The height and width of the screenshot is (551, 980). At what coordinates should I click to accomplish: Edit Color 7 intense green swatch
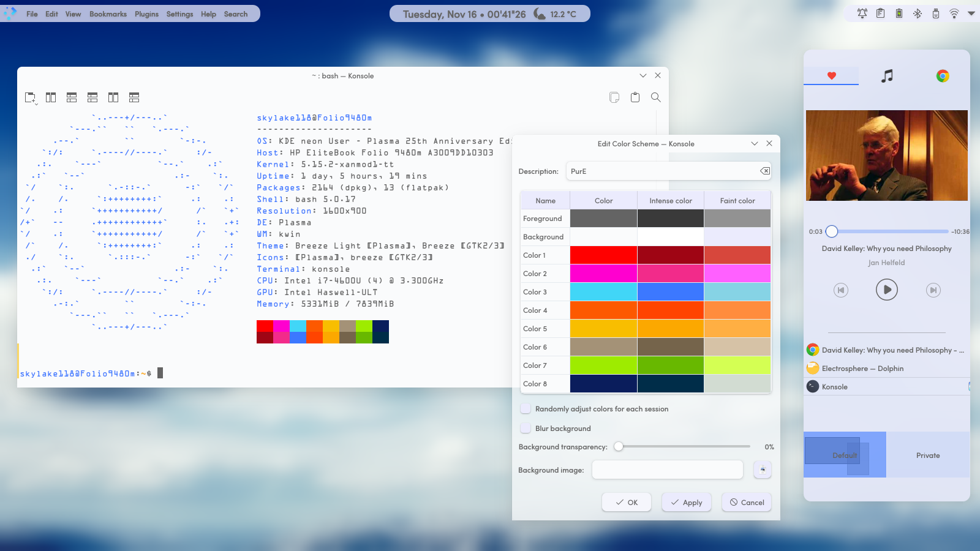point(671,365)
